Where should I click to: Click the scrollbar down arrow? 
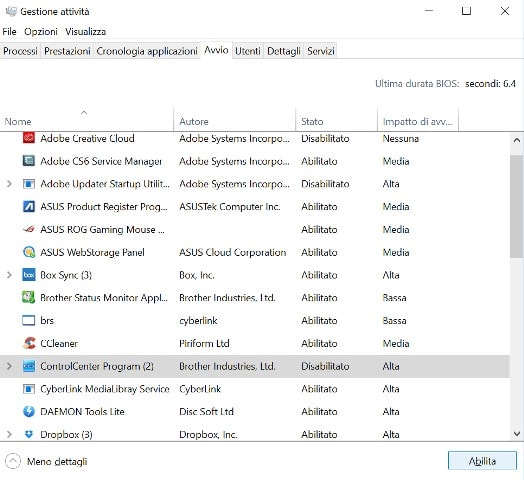(517, 434)
